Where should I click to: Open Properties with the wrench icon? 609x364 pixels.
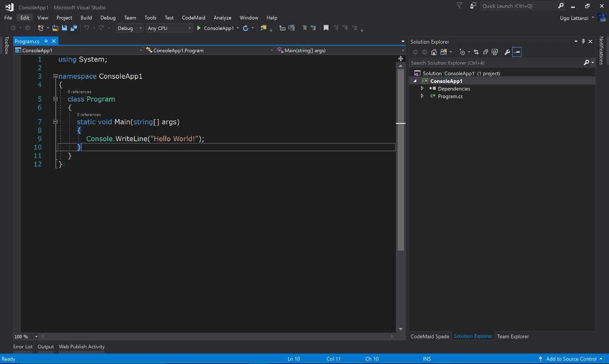[x=507, y=52]
